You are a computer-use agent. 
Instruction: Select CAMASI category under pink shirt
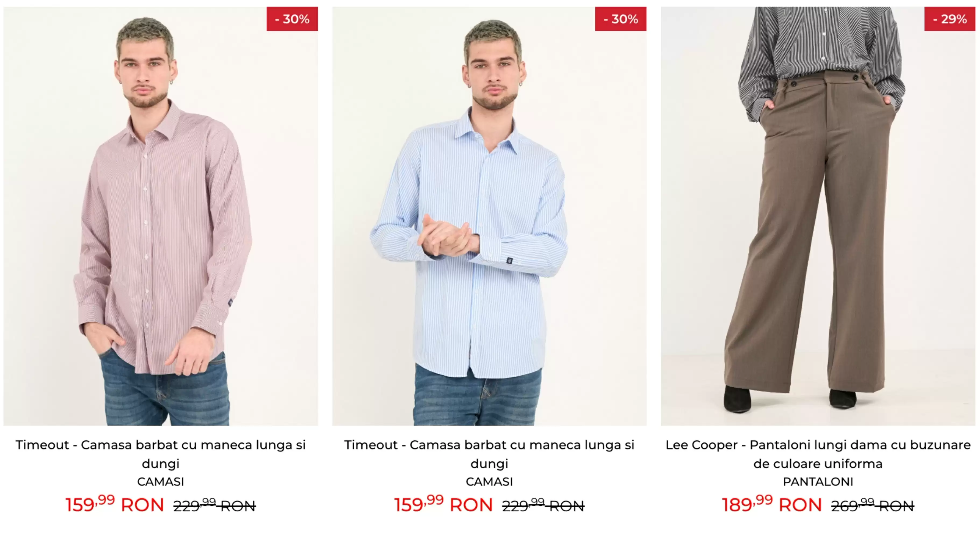[x=161, y=482]
